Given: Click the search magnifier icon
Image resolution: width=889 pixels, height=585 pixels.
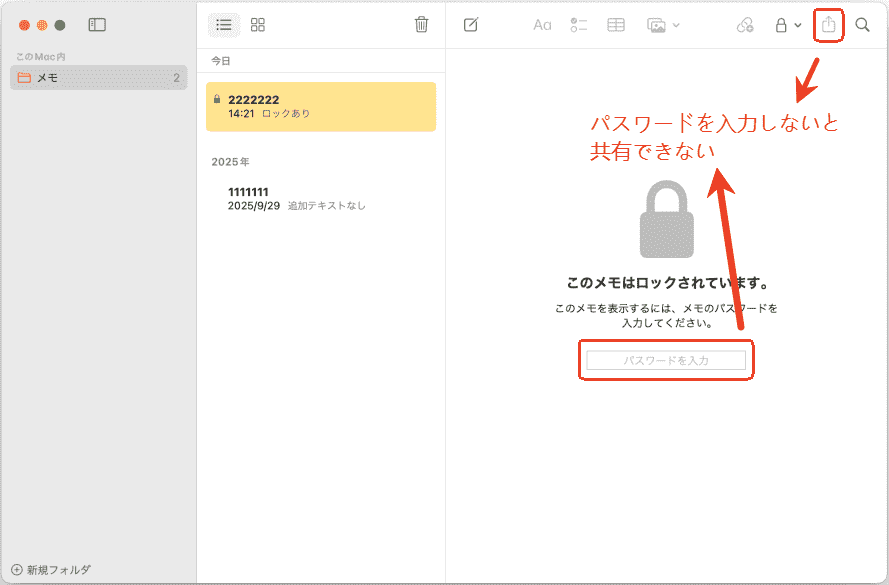Looking at the screenshot, I should (x=863, y=25).
